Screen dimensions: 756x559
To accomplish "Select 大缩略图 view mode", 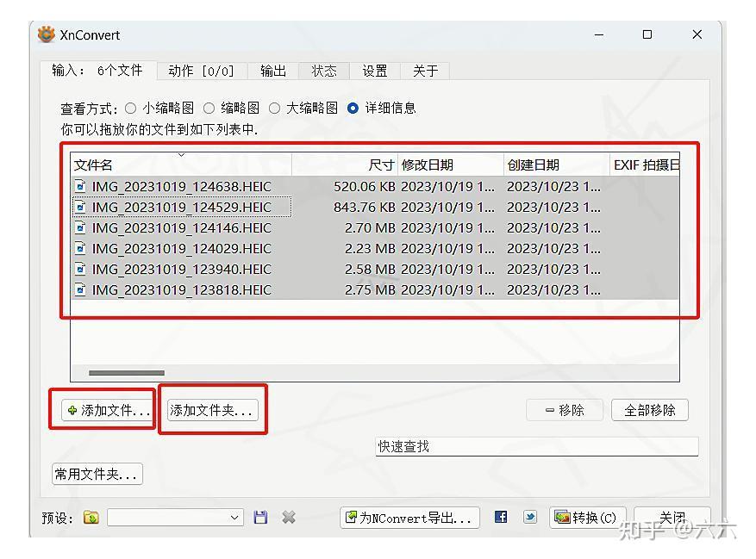I will 274,108.
